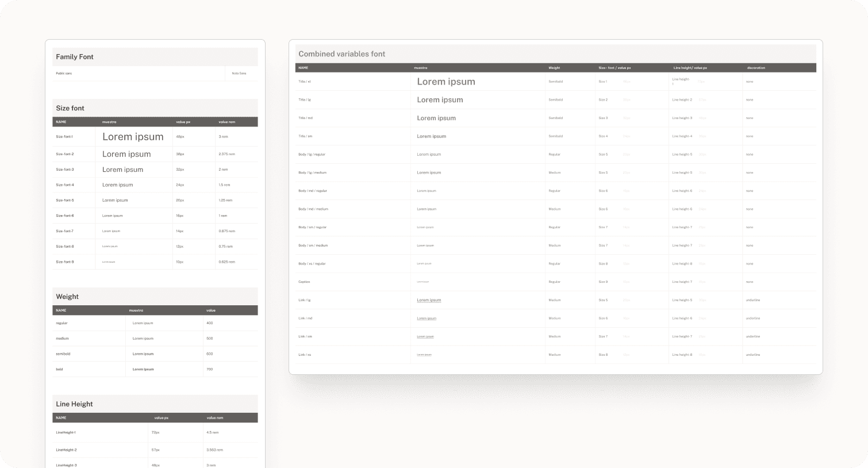Click the '1.25 rem' value cell

pos(226,201)
